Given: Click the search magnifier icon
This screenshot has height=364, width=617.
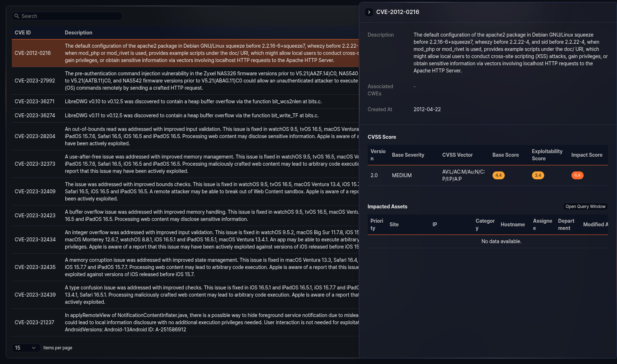Looking at the screenshot, I should pyautogui.click(x=17, y=16).
